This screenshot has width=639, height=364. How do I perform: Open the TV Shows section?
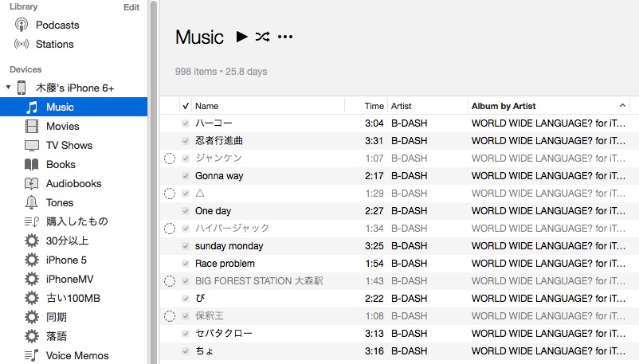click(69, 145)
